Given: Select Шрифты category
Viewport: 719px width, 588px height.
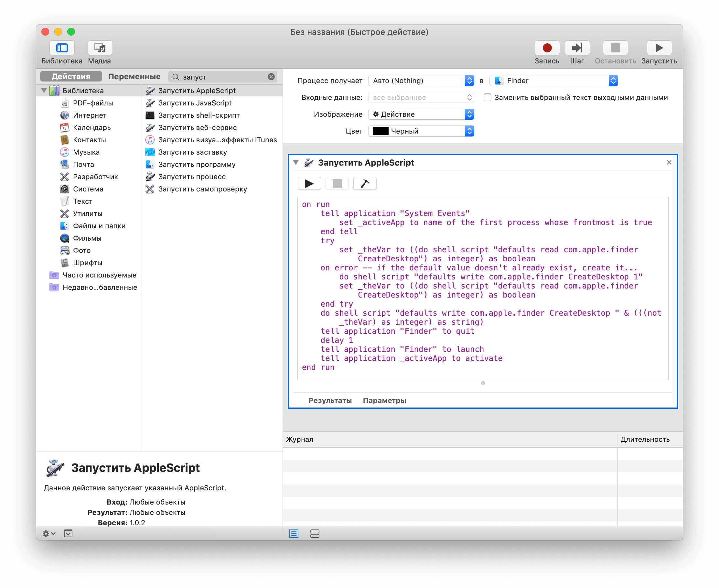Looking at the screenshot, I should 87,263.
